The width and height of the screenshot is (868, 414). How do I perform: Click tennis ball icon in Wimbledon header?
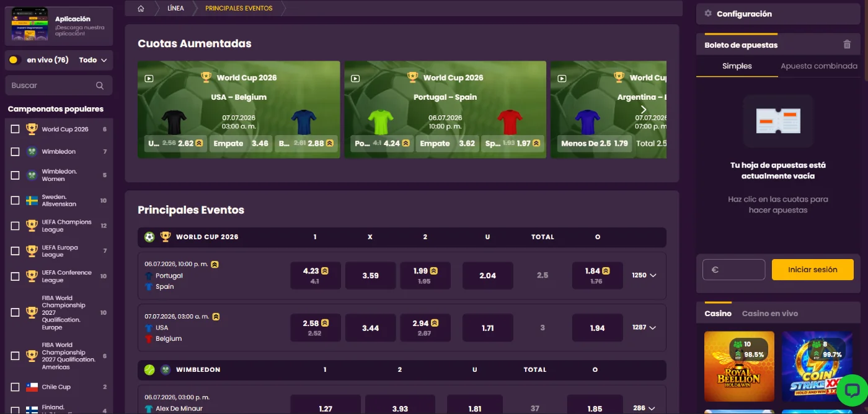coord(149,369)
